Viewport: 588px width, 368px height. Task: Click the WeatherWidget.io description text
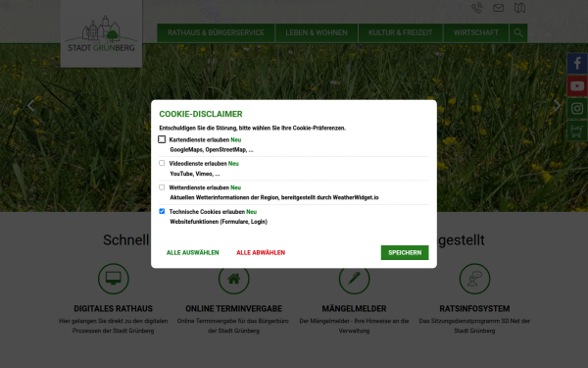[x=274, y=197]
